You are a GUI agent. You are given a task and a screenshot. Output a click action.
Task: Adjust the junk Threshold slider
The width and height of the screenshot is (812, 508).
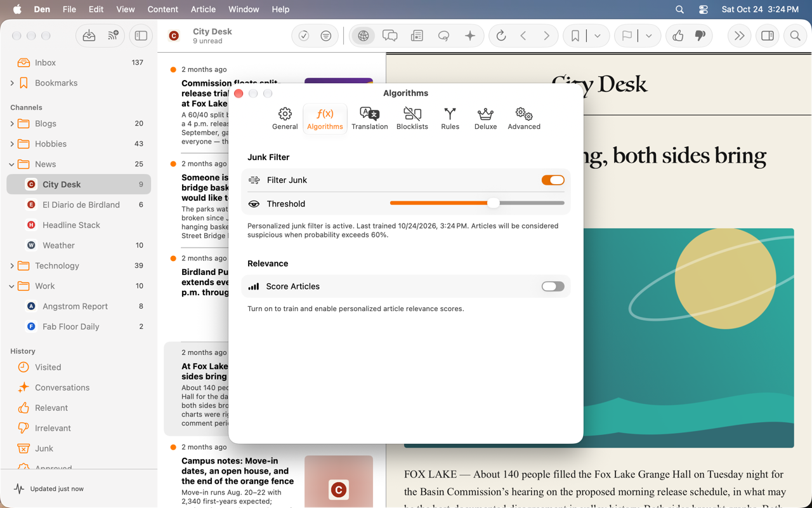[x=493, y=203]
